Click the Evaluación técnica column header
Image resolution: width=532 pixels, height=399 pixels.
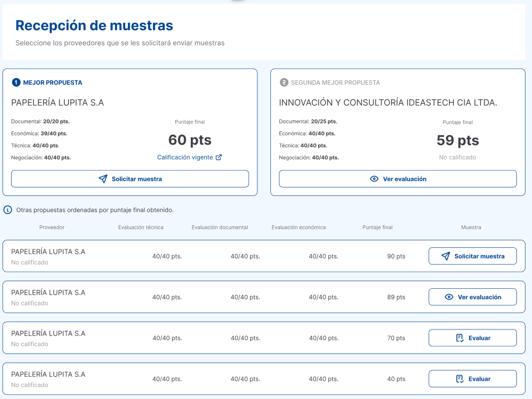tap(141, 227)
